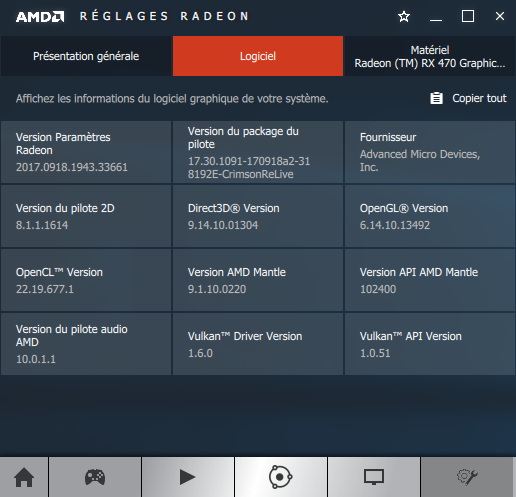516x497 pixels.
Task: Open the Display monitor section
Action: pyautogui.click(x=374, y=477)
